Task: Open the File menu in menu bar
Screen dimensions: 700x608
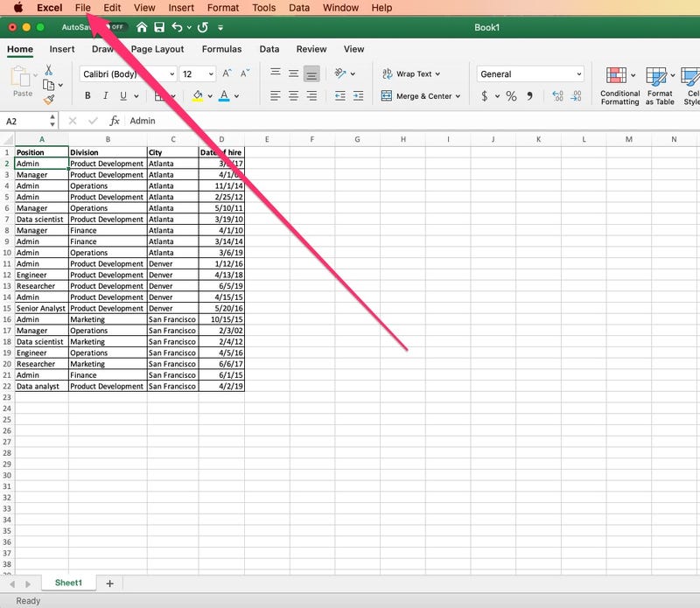Action: pos(82,8)
